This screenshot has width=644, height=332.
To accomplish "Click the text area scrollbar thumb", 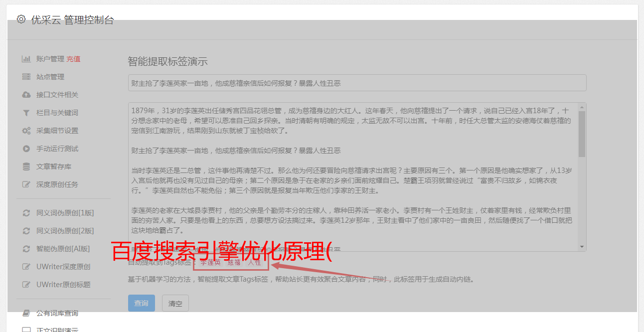I will click(582, 134).
